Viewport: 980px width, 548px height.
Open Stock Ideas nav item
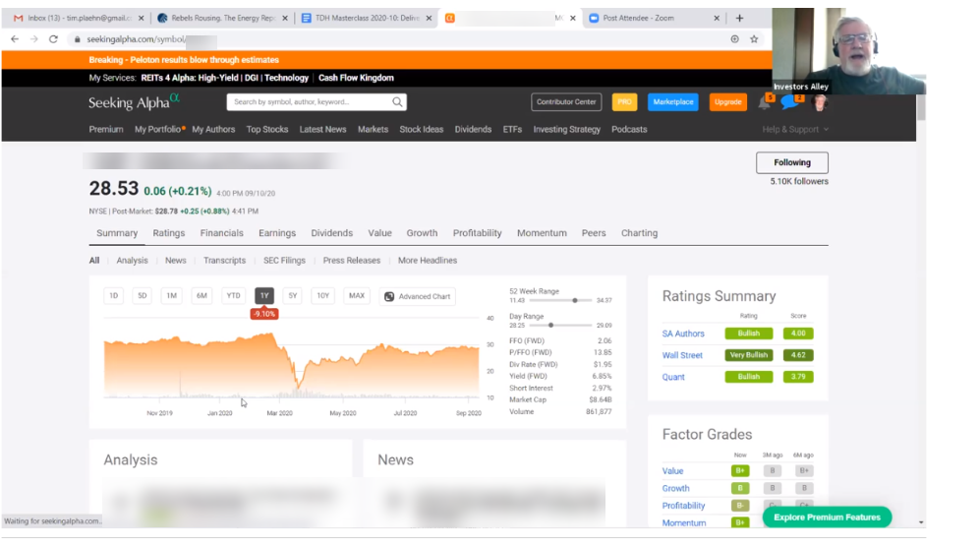tap(422, 130)
